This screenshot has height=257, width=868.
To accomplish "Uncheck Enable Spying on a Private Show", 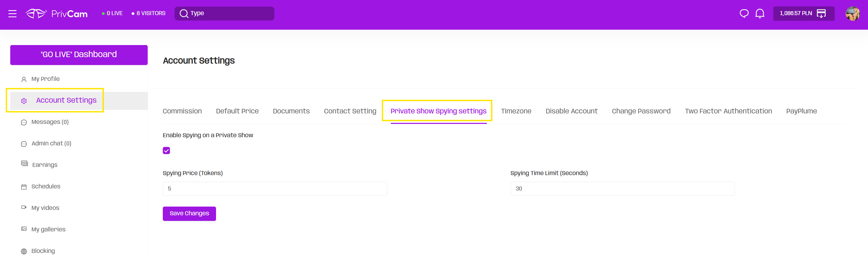I will [166, 151].
